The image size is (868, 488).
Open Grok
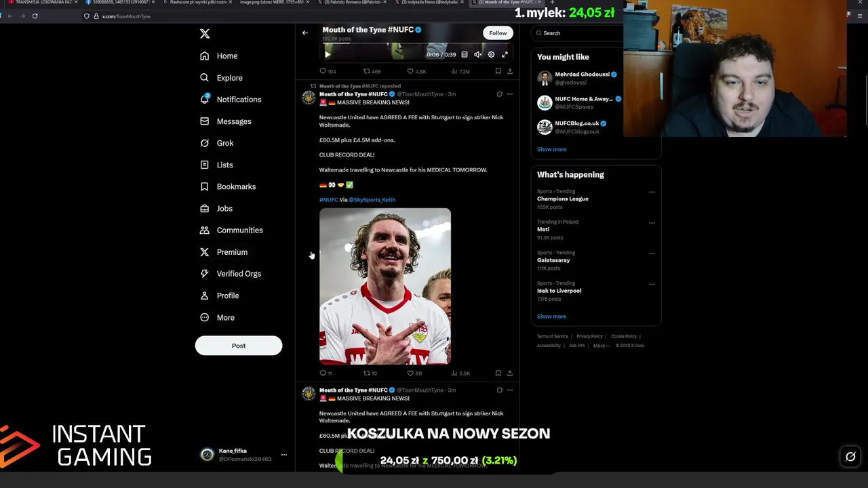pos(216,143)
